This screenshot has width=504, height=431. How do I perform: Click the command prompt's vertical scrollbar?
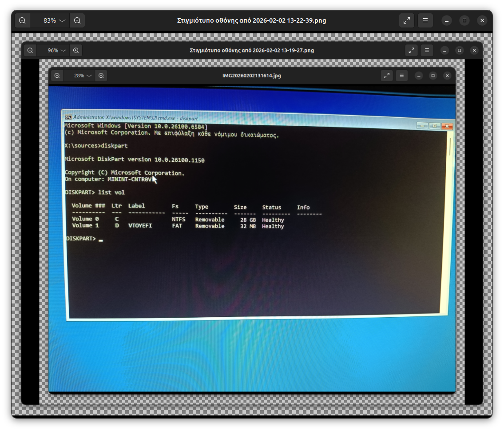tap(450, 147)
